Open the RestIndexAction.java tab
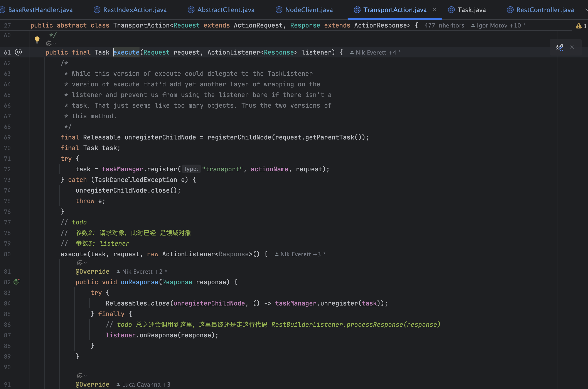Viewport: 588px width, 389px height. tap(135, 10)
